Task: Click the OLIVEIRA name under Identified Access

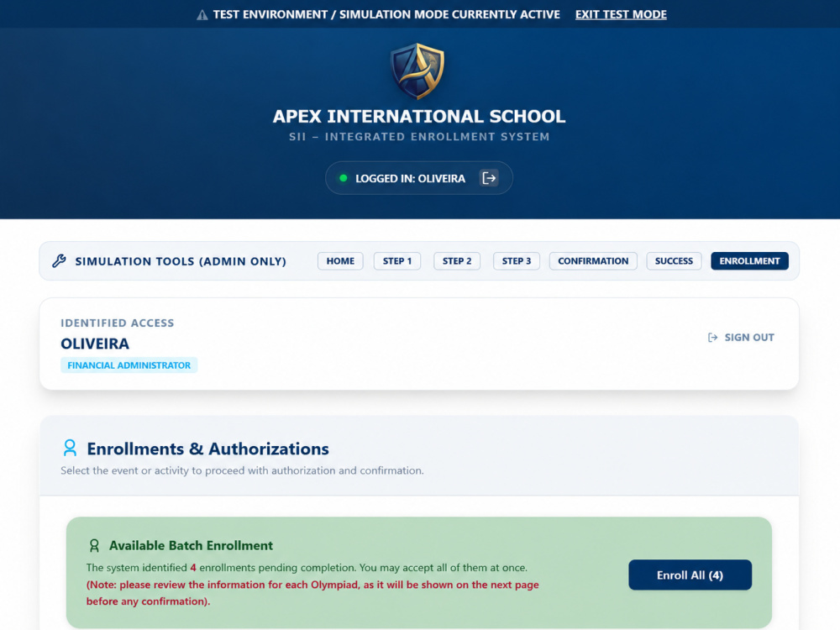Action: pos(95,344)
